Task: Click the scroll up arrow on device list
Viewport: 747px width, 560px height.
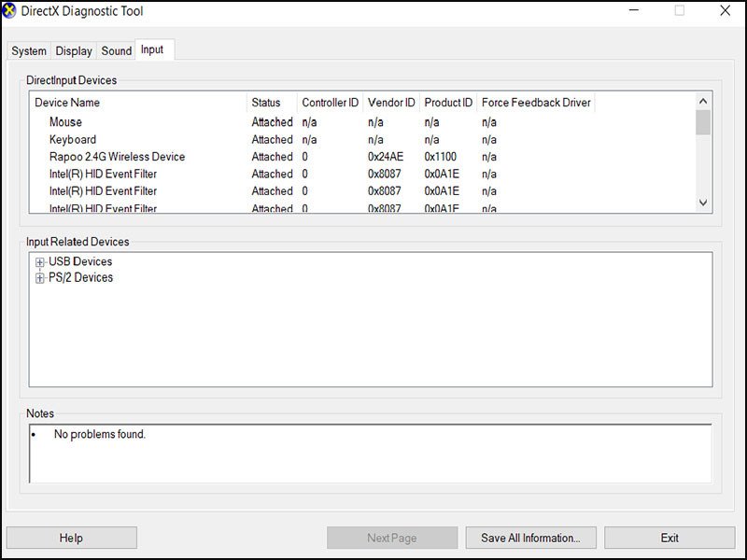Action: (699, 103)
